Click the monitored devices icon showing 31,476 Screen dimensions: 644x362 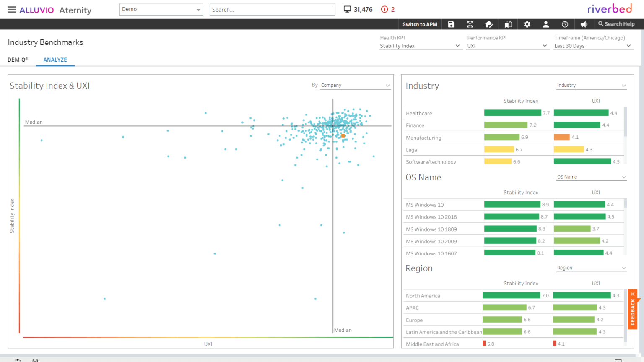click(x=358, y=9)
